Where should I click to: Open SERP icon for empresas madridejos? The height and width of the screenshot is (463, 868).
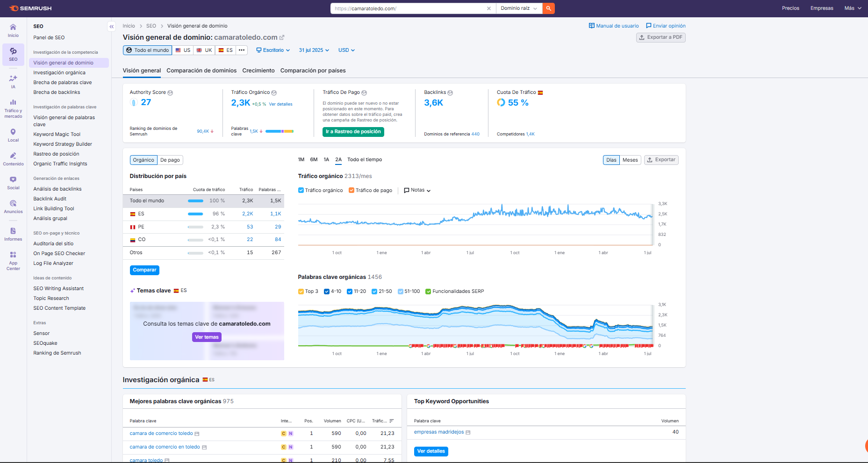[x=468, y=433]
